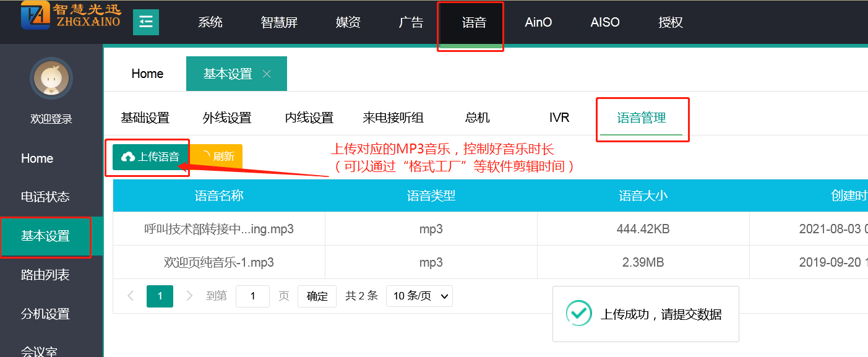Switch to the 语音管理 tab
Screen dimensions: 868x357
(642, 118)
